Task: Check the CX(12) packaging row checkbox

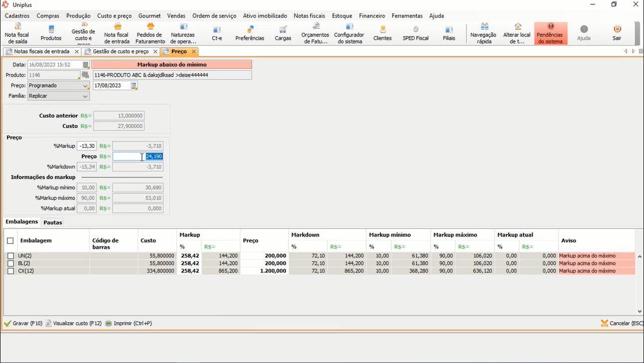Action: click(x=10, y=271)
